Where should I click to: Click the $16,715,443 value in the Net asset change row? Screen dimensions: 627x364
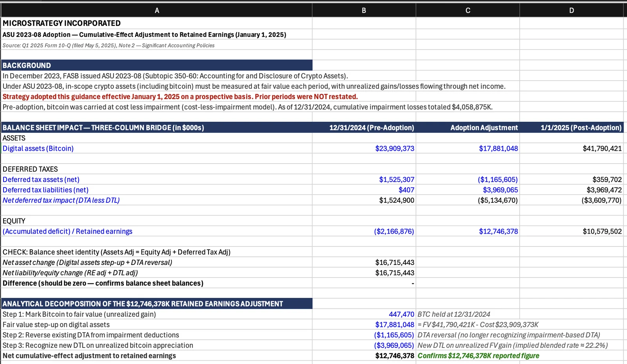[x=364, y=262]
